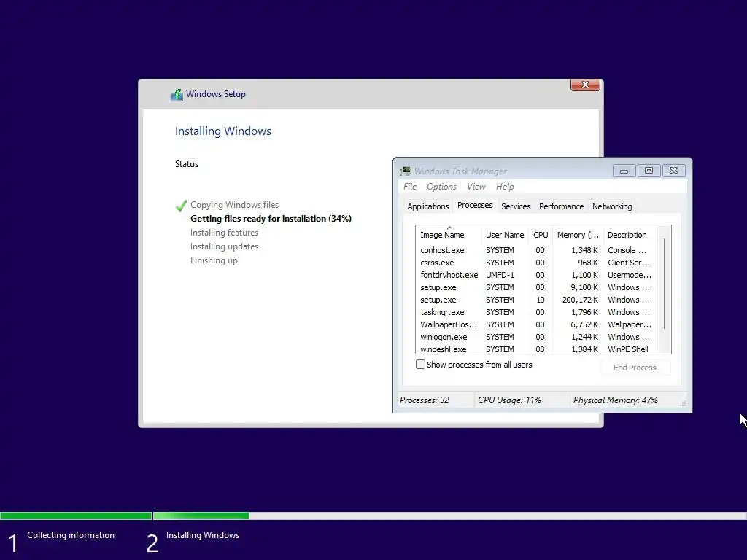Open the View menu in Task Manager
747x560 pixels.
pyautogui.click(x=476, y=187)
